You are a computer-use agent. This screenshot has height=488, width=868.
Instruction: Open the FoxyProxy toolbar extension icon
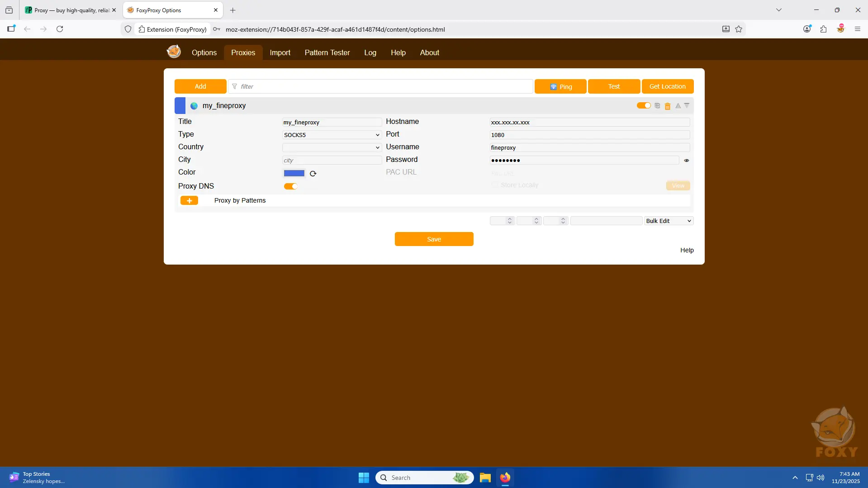[840, 28]
